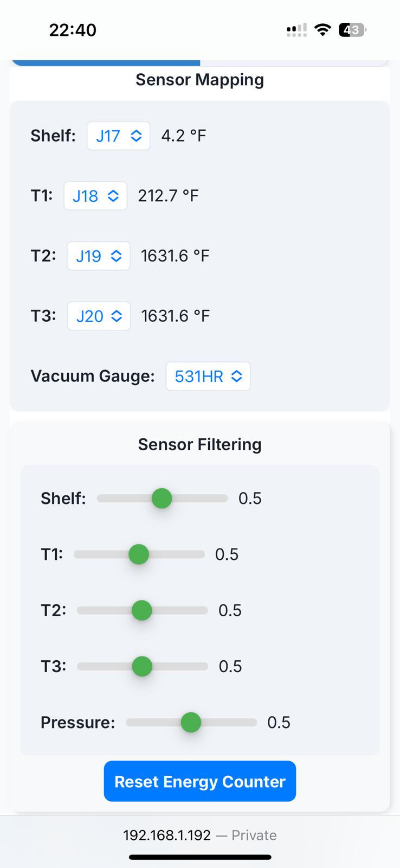Open the T1 sensor selector showing J18

tap(95, 196)
